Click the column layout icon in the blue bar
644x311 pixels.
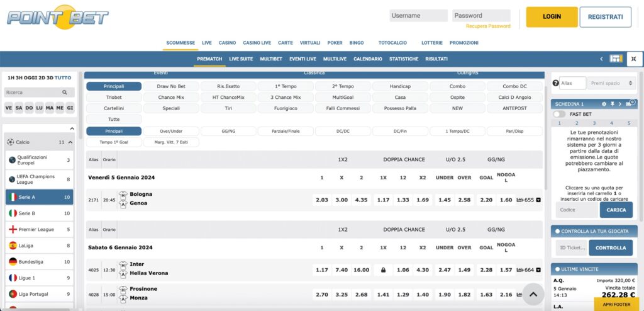click(616, 59)
